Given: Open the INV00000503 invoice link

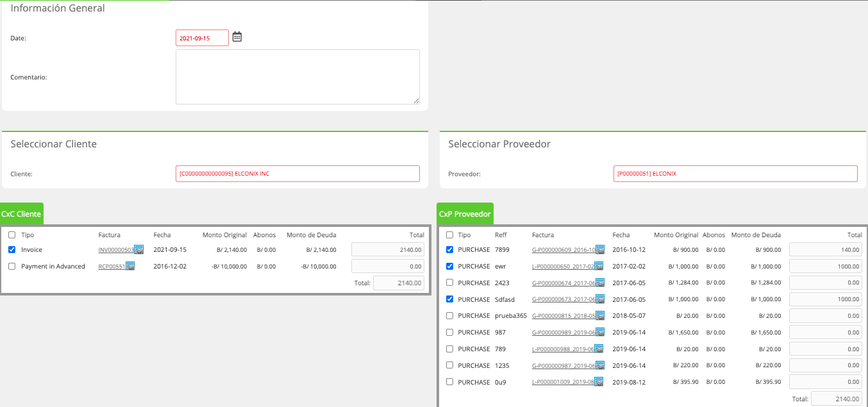Looking at the screenshot, I should [116, 250].
